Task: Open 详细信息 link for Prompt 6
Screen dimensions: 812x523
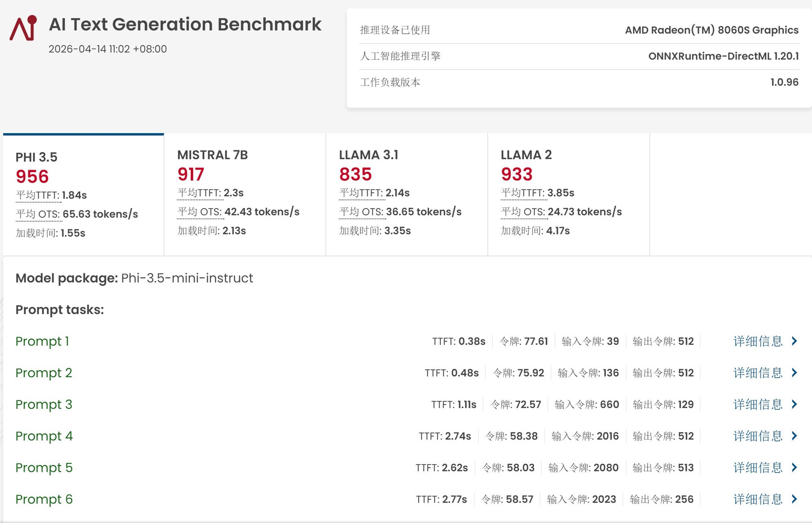Action: (x=758, y=499)
